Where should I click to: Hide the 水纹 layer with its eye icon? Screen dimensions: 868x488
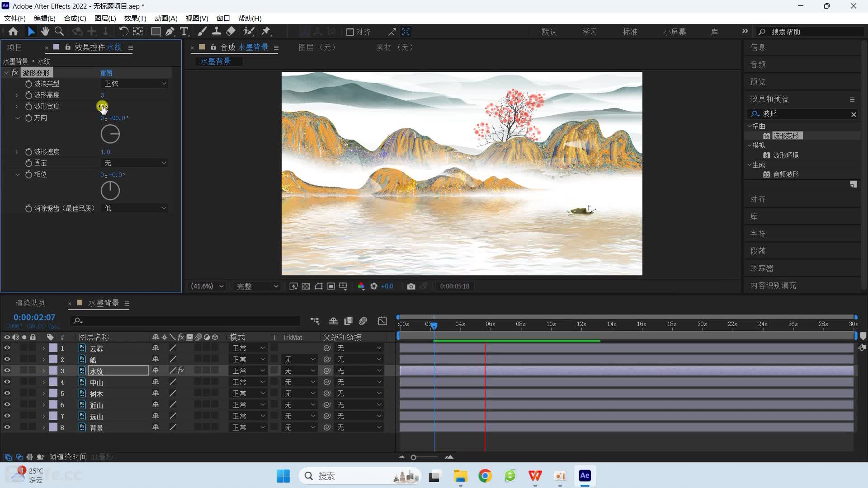tap(7, 371)
